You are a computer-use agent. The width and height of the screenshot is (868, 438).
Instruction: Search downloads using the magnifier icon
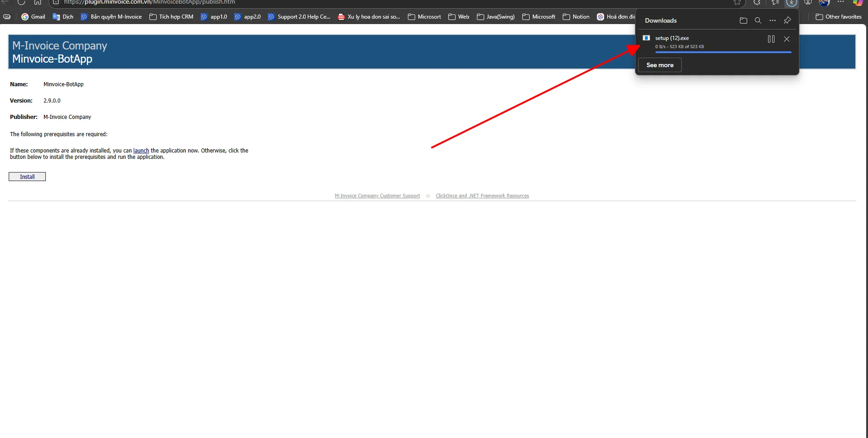tap(758, 20)
